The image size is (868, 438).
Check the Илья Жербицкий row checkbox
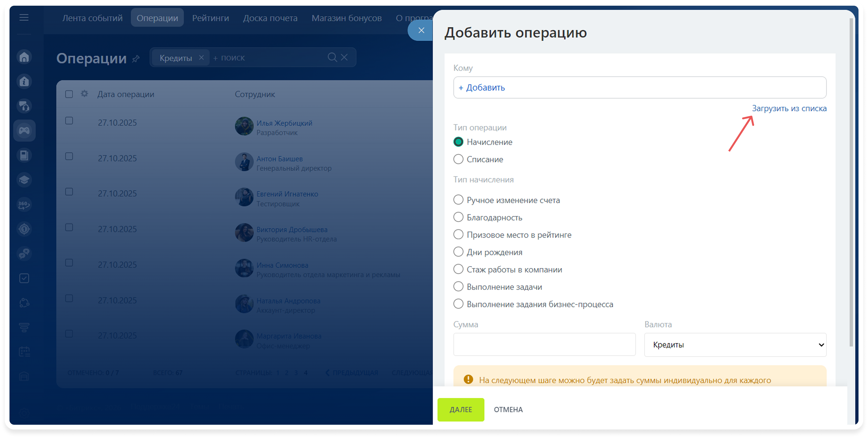69,121
